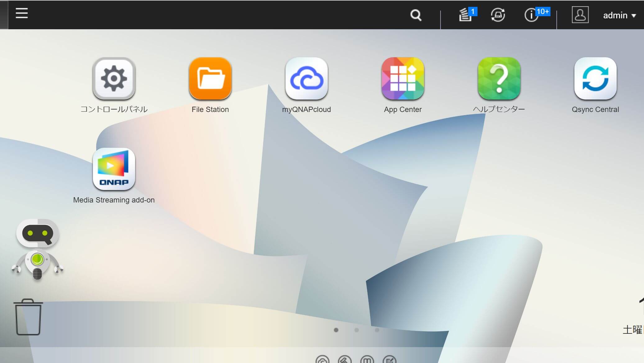Open the myQNAPcloud desktop app
The height and width of the screenshot is (363, 644).
(x=307, y=78)
